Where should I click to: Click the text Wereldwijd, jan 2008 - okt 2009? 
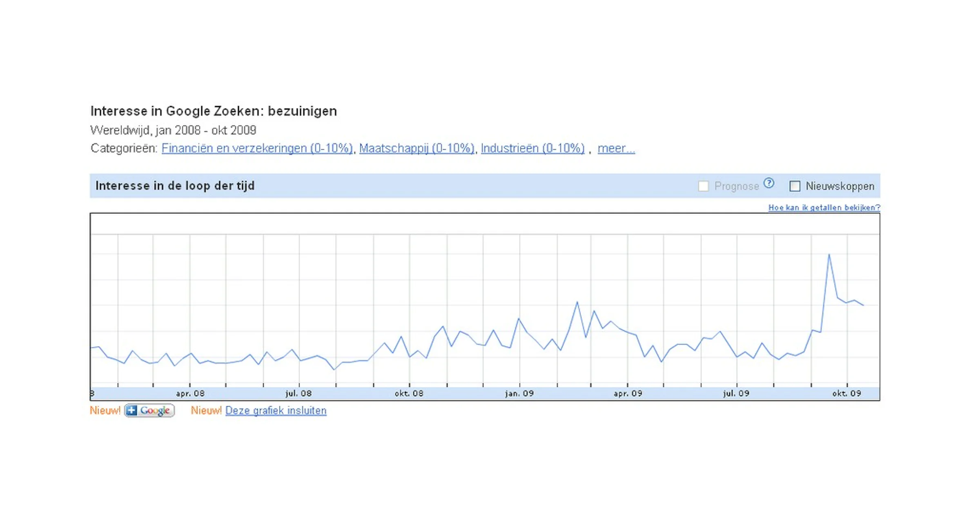tap(173, 130)
